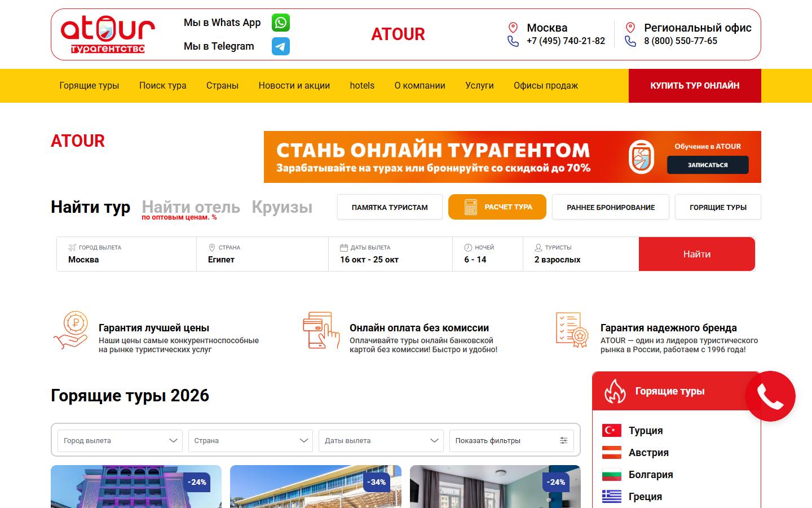Screen dimensions: 812x508
Task: Click the floating red phone call button
Action: pyautogui.click(x=770, y=396)
